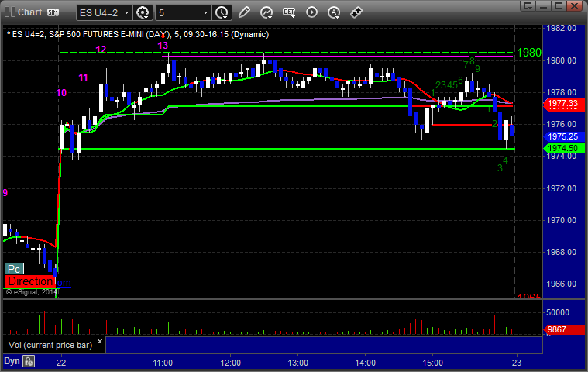Click the 1972.00 price axis label
Image resolution: width=588 pixels, height=372 pixels.
tap(562, 188)
